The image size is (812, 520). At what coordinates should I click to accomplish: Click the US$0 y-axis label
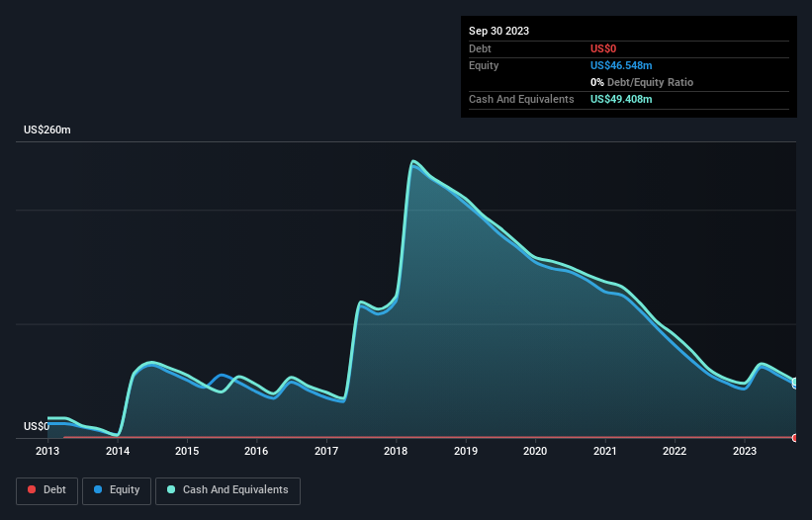37,426
